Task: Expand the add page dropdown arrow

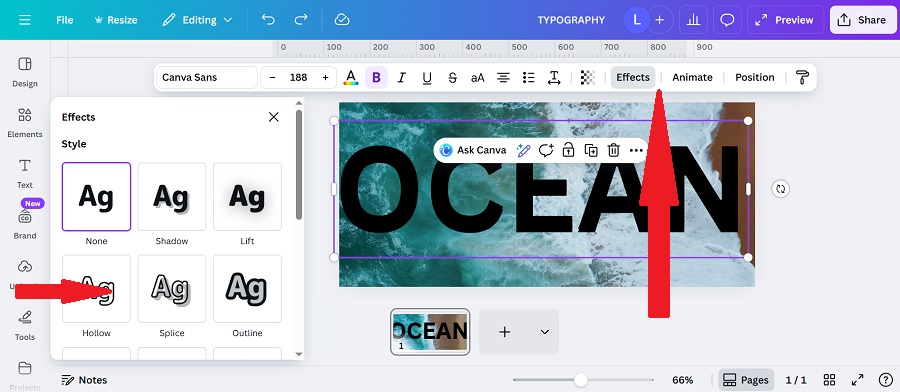Action: [x=545, y=332]
